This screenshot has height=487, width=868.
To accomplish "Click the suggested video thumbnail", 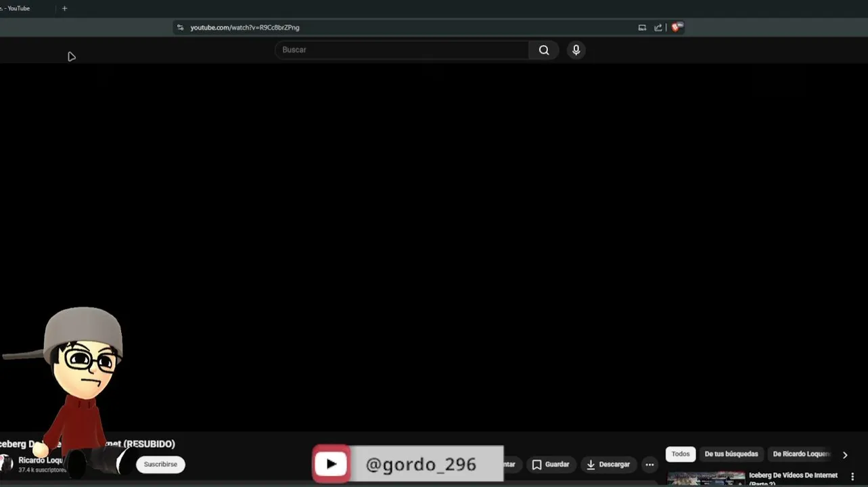I will (706, 479).
